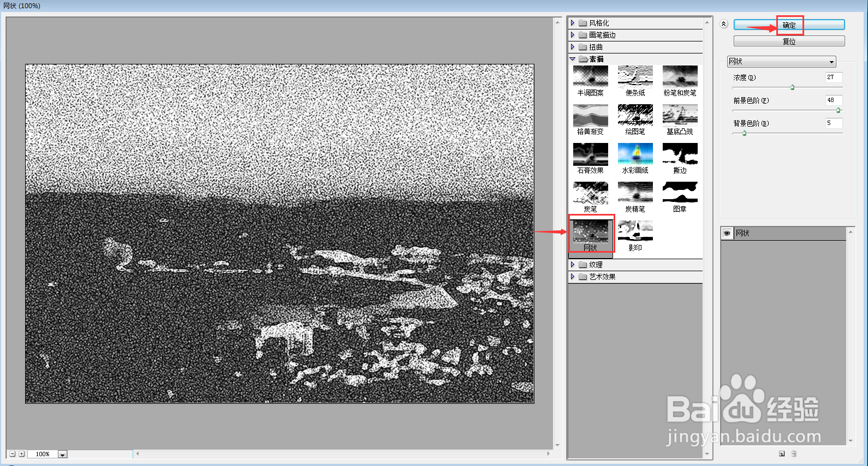The width and height of the screenshot is (868, 466).
Task: Click the effect layers scrollbar down arrow
Action: tap(851, 441)
